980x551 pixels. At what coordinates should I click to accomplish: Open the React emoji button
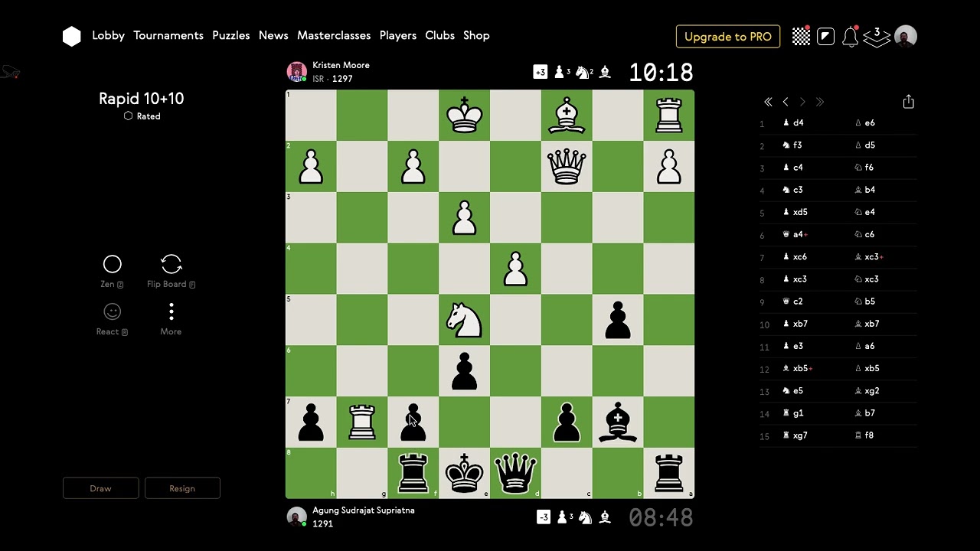(x=113, y=319)
